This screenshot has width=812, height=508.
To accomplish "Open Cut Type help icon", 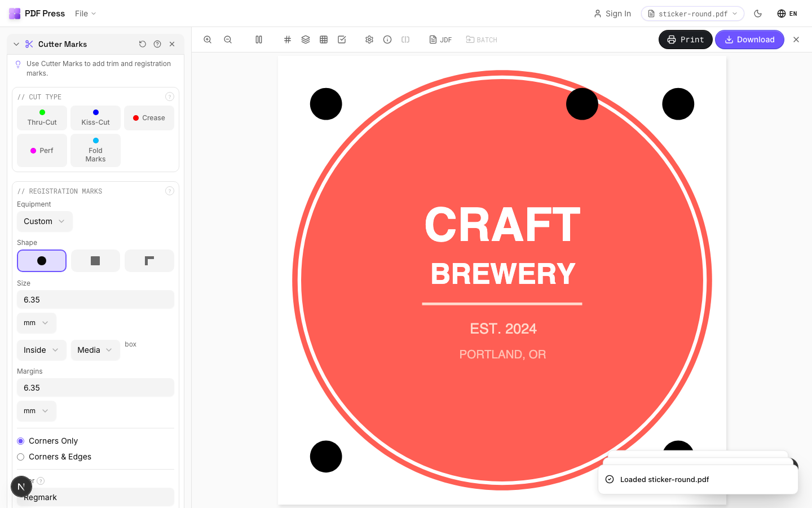I will point(169,97).
